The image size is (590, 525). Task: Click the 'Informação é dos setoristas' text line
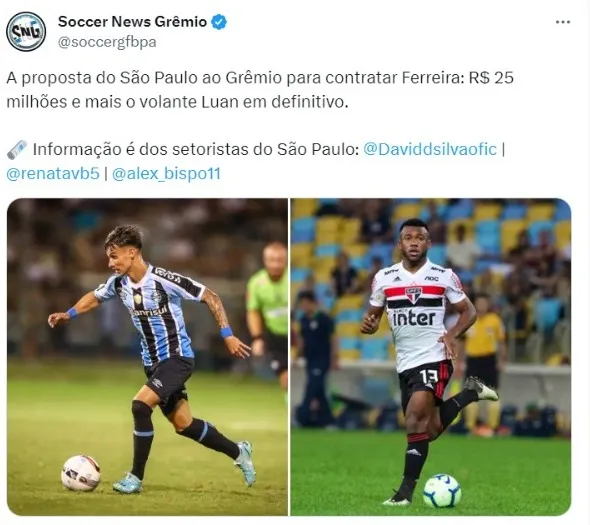click(x=196, y=149)
